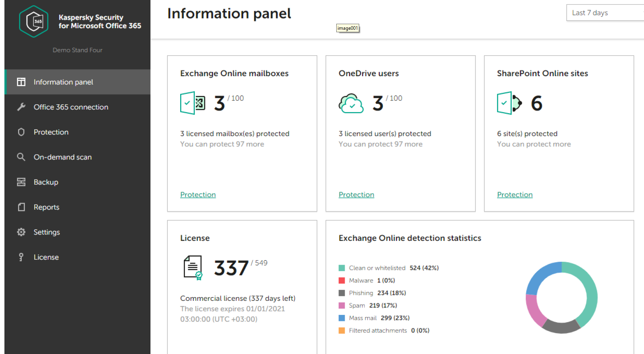Click the Information panel sidebar icon
Screen dimensions: 644x354
tap(21, 82)
